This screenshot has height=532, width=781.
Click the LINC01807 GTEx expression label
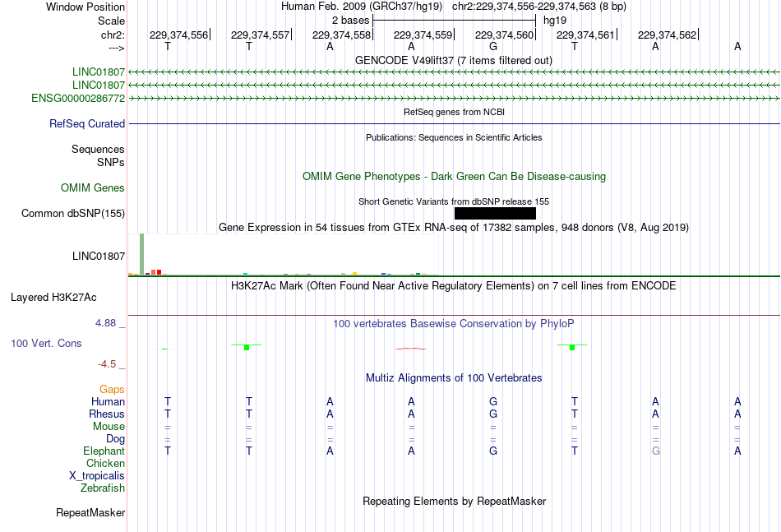(98, 256)
